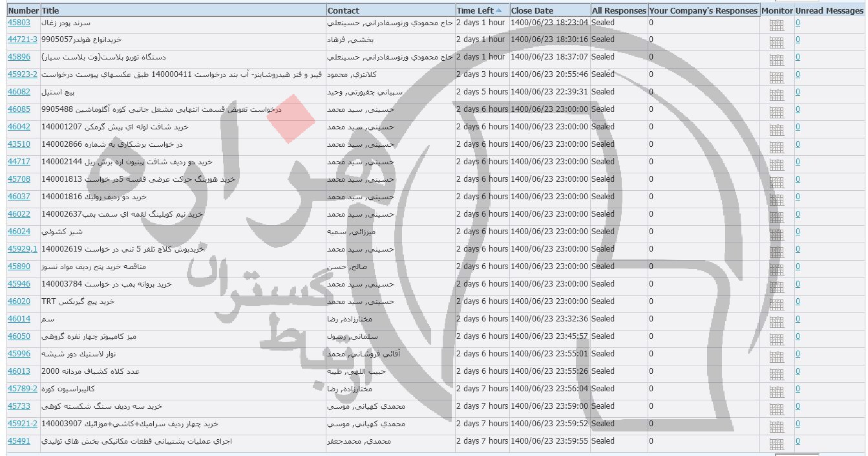Image resolution: width=868 pixels, height=456 pixels.
Task: Open Monitor icon for negotiation 45491
Action: pyautogui.click(x=776, y=444)
